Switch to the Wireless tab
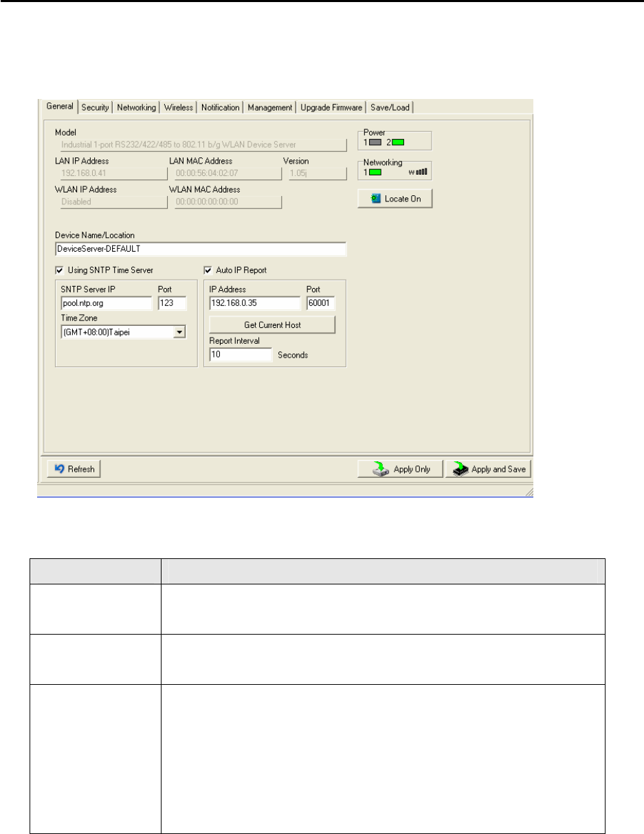644x834 pixels. (x=179, y=107)
